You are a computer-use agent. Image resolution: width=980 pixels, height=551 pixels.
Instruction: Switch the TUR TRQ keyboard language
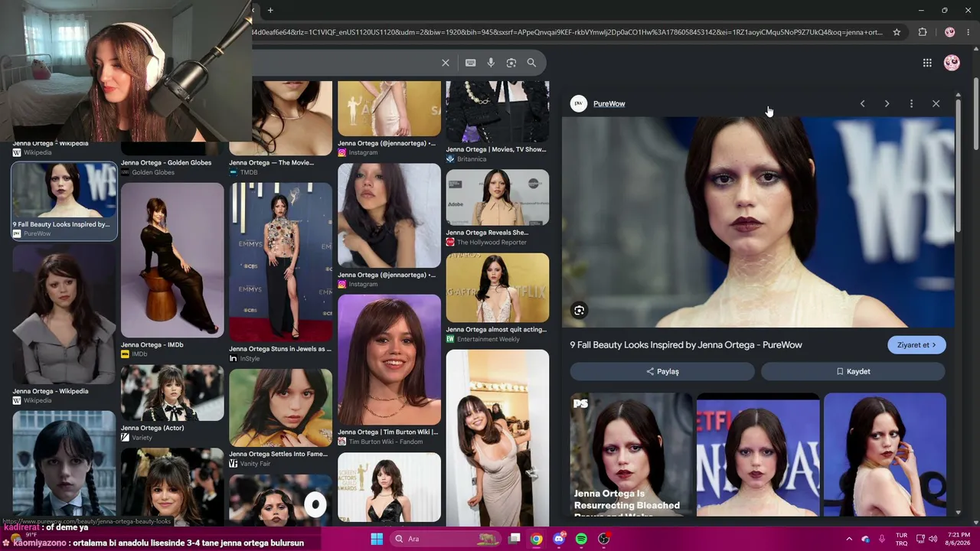(x=901, y=539)
